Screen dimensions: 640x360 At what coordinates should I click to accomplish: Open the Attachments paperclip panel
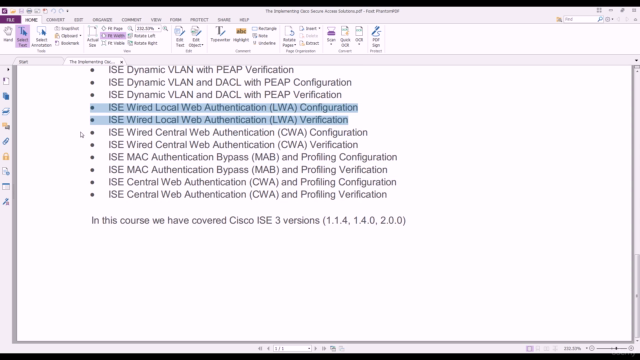coord(6,142)
